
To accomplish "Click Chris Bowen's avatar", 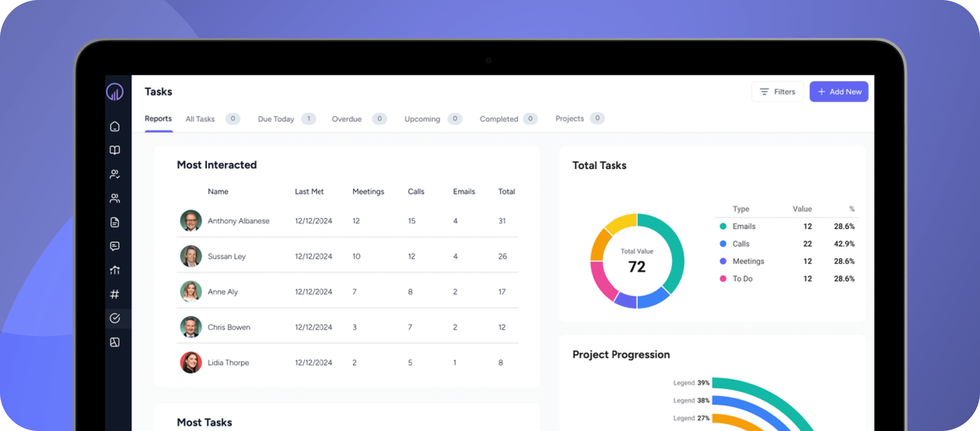I will click(191, 327).
